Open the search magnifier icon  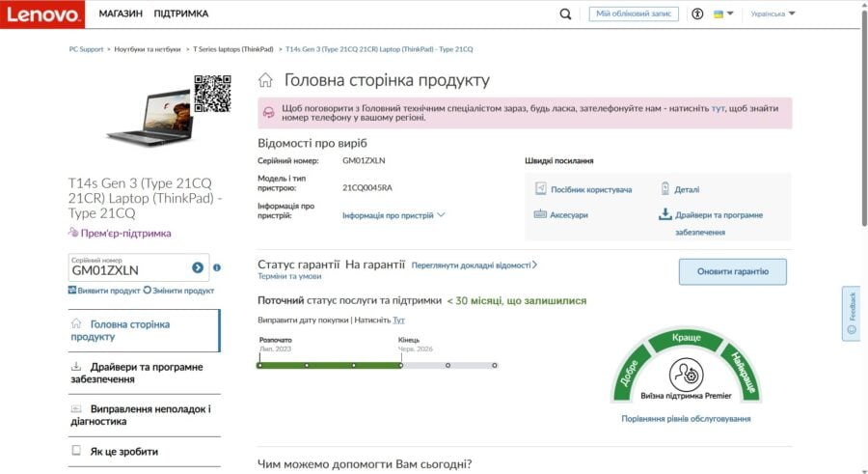coord(565,14)
